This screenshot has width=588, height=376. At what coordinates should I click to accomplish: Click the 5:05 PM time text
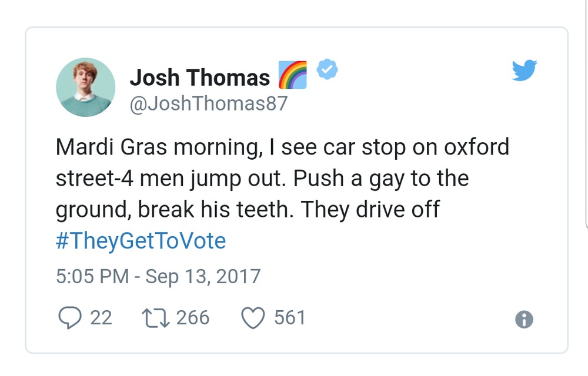click(x=92, y=276)
